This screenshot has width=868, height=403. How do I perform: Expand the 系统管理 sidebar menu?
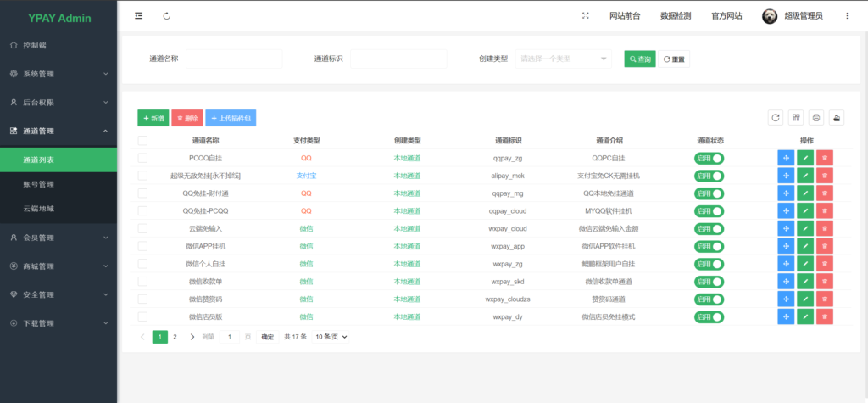pyautogui.click(x=58, y=74)
